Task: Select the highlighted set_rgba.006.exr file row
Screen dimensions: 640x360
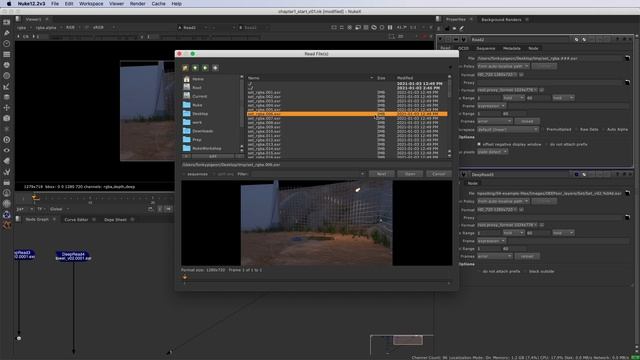Action: point(347,114)
